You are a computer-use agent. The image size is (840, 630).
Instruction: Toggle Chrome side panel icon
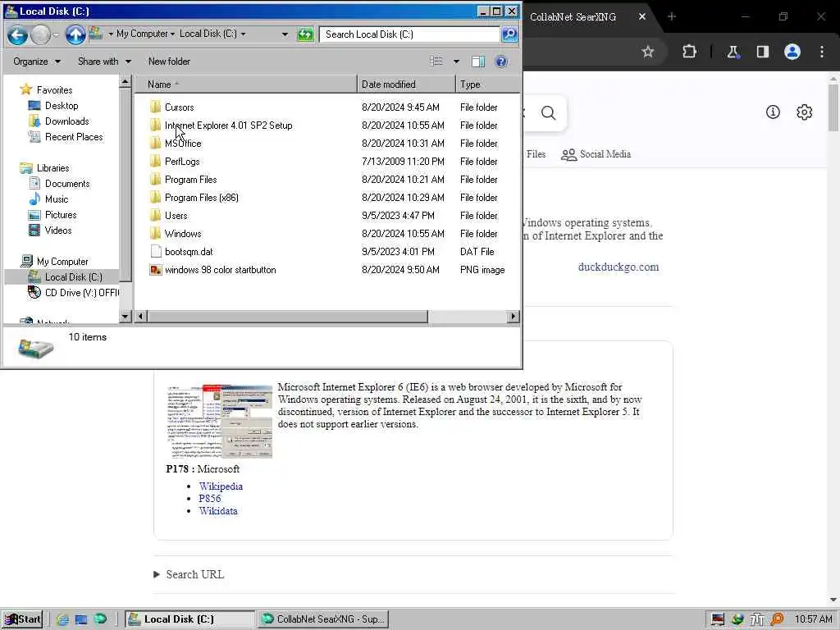tap(762, 52)
